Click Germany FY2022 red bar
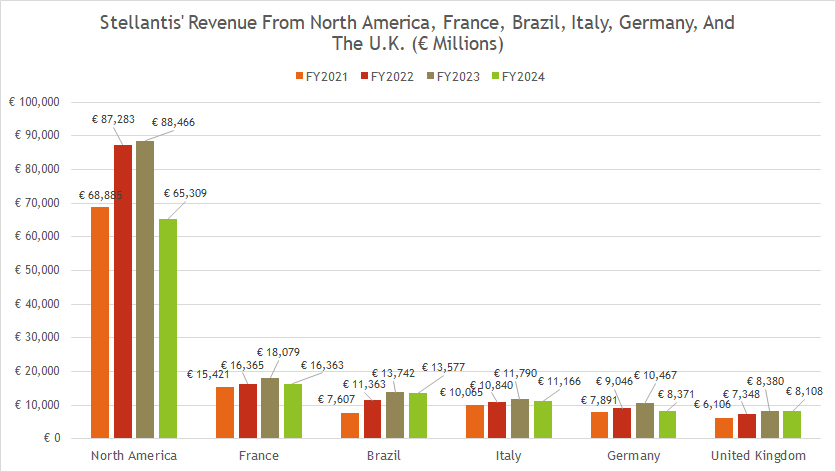Screen dimensions: 836x472 [622, 423]
